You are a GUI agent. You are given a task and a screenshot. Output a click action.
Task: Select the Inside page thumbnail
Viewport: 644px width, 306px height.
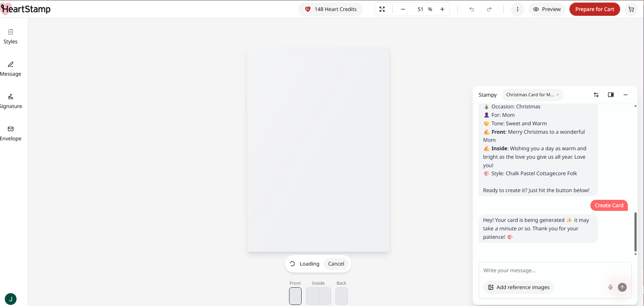coord(319,296)
